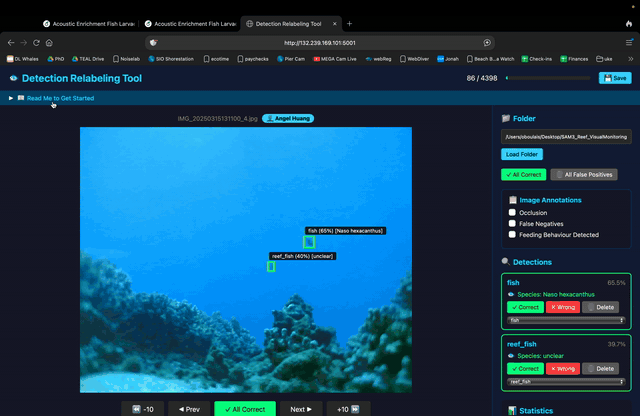640x416 pixels.
Task: Select the fish 65% Naso hexacanthus bounding box
Action: click(309, 242)
